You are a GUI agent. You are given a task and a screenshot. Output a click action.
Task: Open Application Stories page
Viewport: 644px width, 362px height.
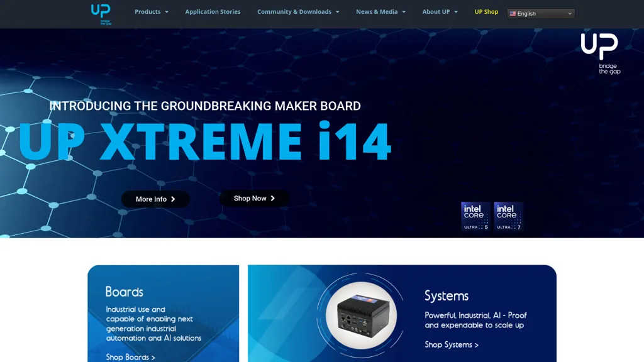pyautogui.click(x=213, y=12)
